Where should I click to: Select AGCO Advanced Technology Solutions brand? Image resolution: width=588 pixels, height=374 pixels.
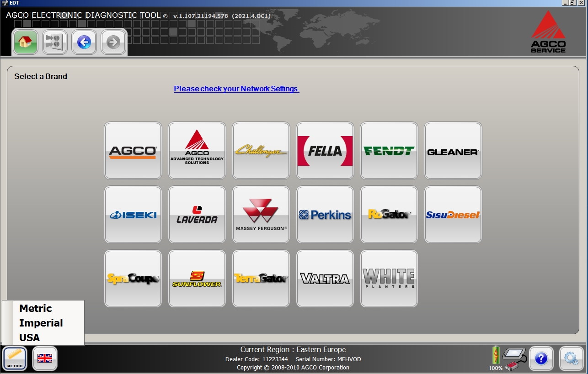click(x=197, y=151)
